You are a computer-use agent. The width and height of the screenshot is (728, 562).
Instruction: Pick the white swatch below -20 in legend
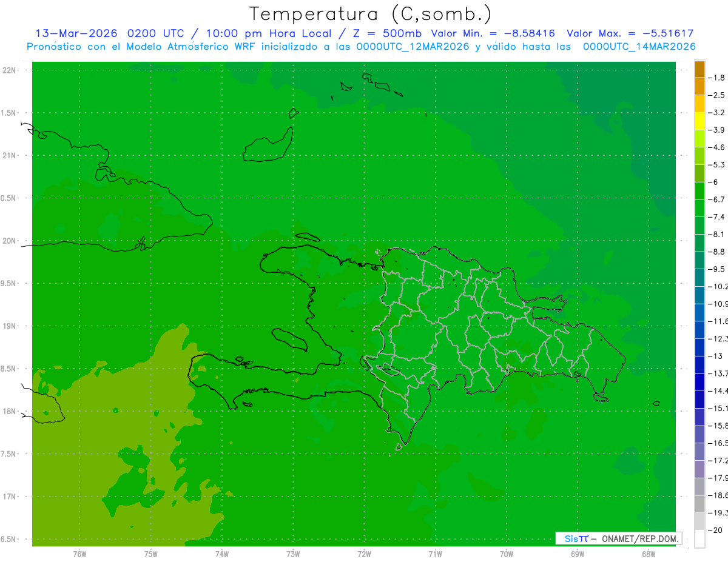click(699, 539)
